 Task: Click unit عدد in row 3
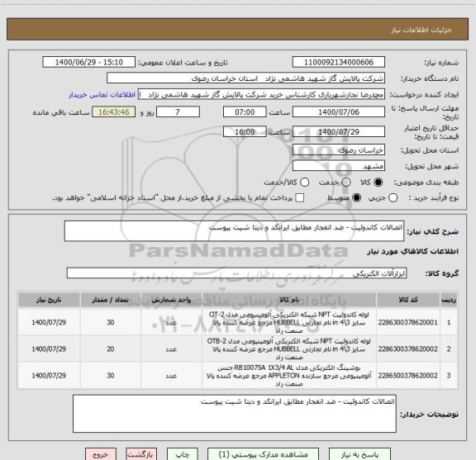click(171, 376)
